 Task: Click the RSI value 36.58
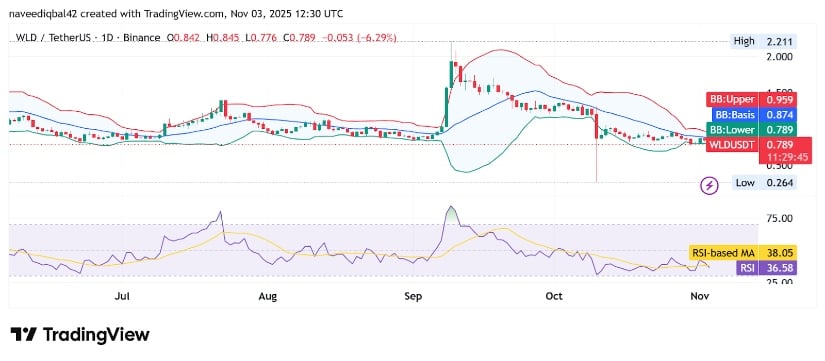[778, 268]
